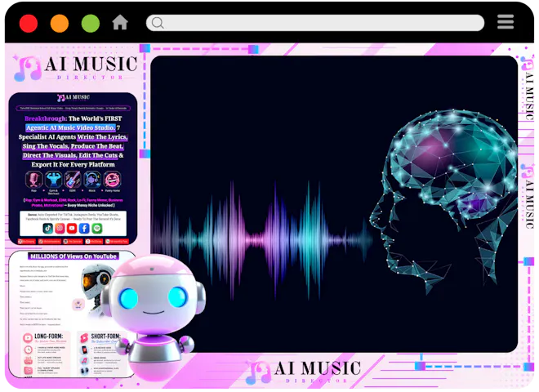This screenshot has width=539, height=392.
Task: Click the orange window circle button
Action: click(x=60, y=24)
